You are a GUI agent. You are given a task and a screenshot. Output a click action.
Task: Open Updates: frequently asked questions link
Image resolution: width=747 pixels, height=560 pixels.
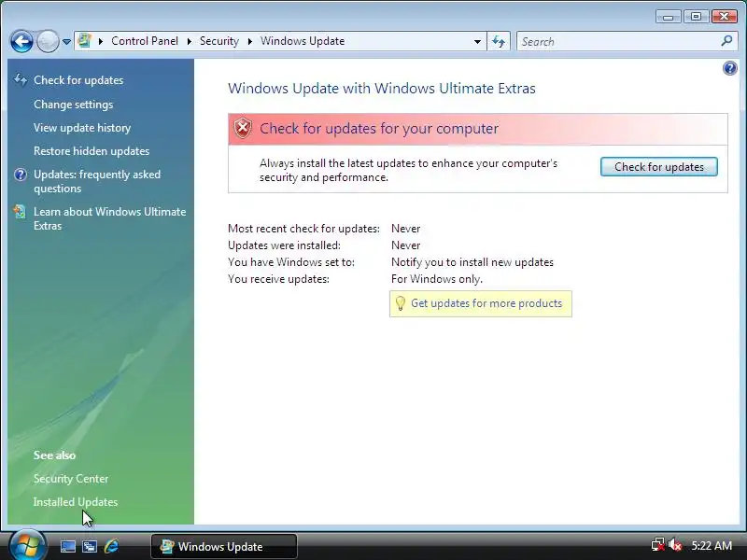click(97, 181)
